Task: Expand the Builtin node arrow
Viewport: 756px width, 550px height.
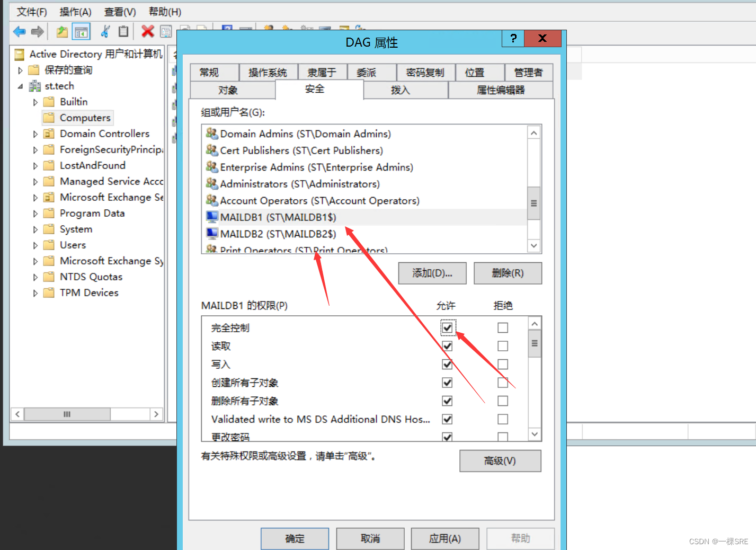Action: tap(35, 102)
